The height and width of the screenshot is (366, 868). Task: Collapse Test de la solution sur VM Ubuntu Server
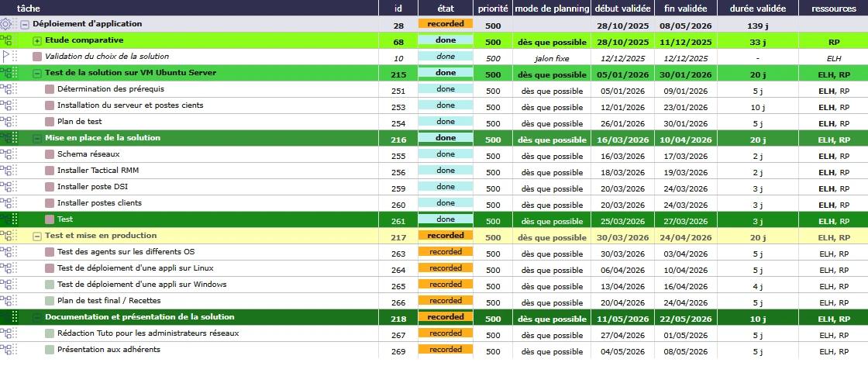tap(37, 74)
